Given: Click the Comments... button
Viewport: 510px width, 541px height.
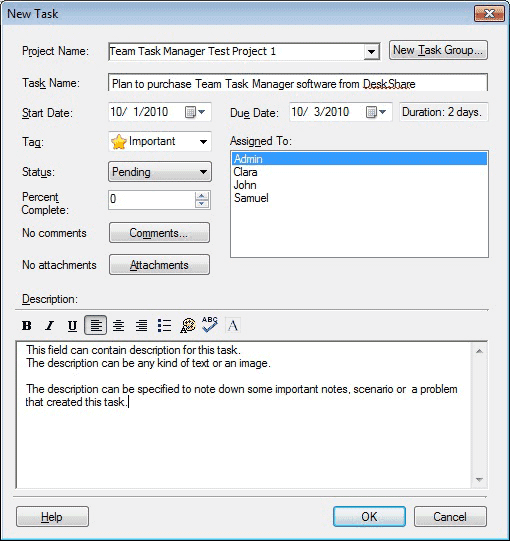Looking at the screenshot, I should pyautogui.click(x=159, y=233).
